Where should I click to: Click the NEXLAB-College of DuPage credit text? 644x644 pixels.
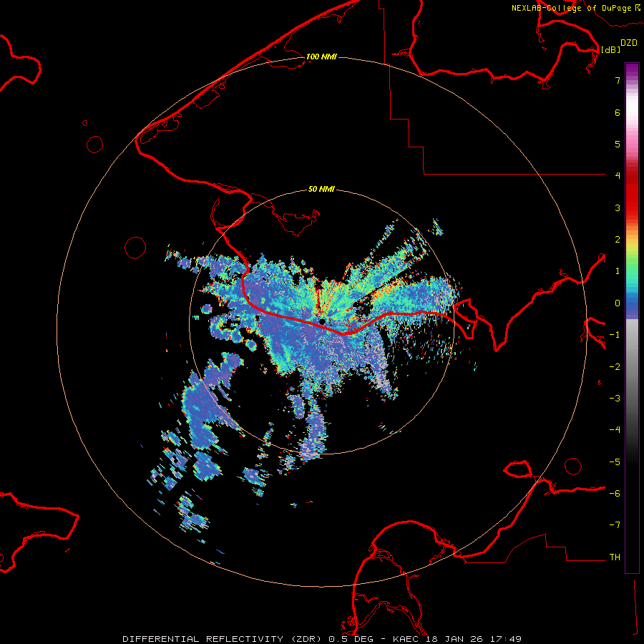(571, 8)
